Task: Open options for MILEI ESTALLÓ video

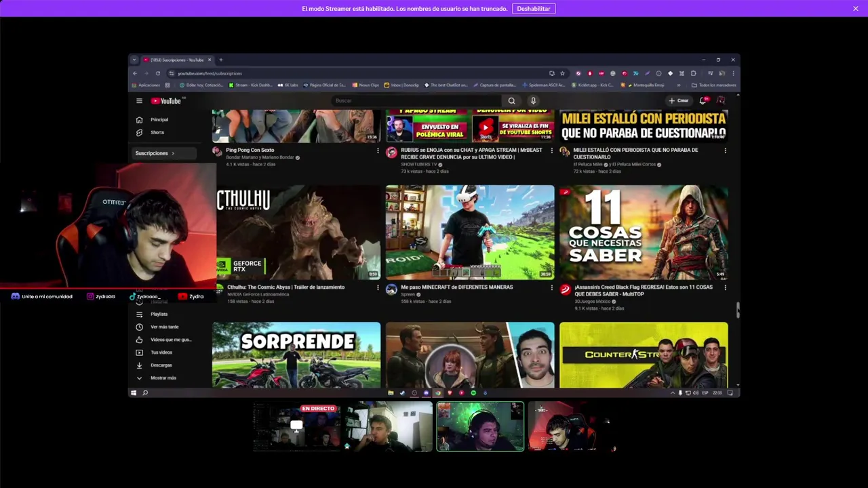Action: (725, 150)
